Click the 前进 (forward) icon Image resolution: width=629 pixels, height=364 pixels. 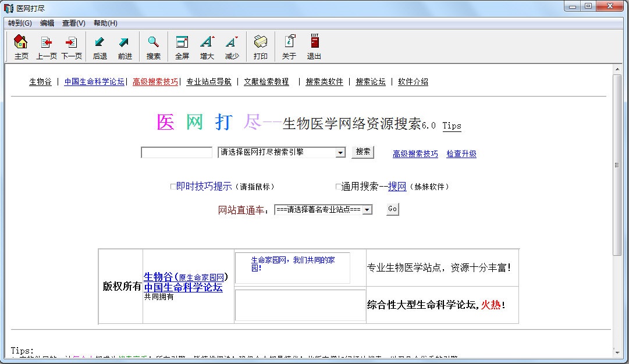(x=124, y=47)
